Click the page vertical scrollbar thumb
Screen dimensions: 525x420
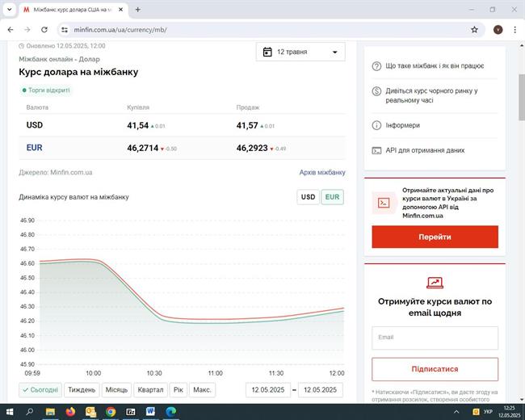(522, 97)
